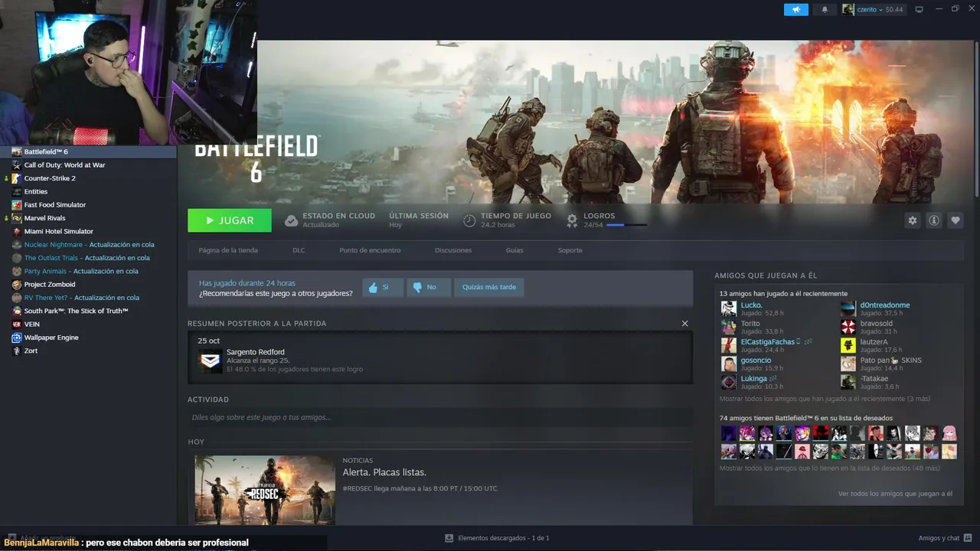Click gosoncio's friend avatar
Viewport: 980px width, 551px height.
[729, 364]
